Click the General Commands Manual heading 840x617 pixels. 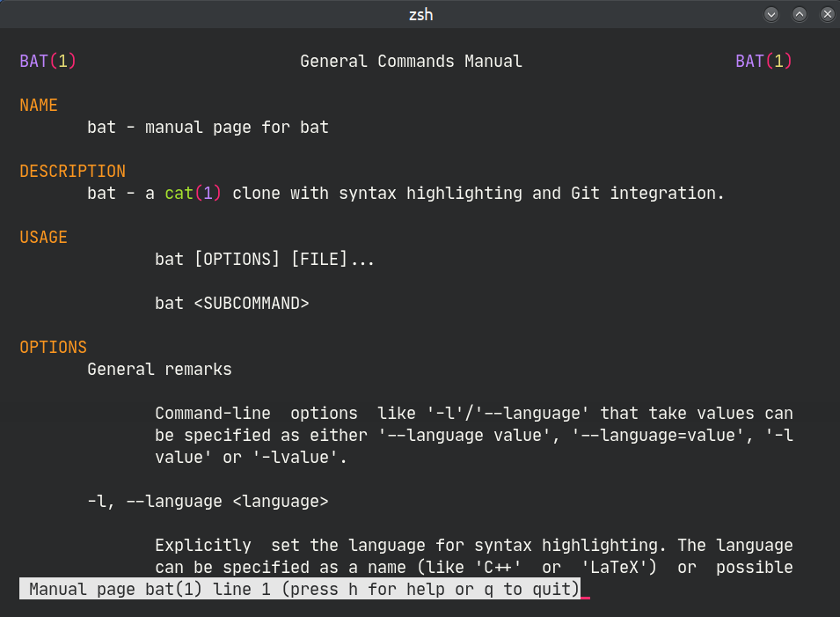pyautogui.click(x=411, y=61)
